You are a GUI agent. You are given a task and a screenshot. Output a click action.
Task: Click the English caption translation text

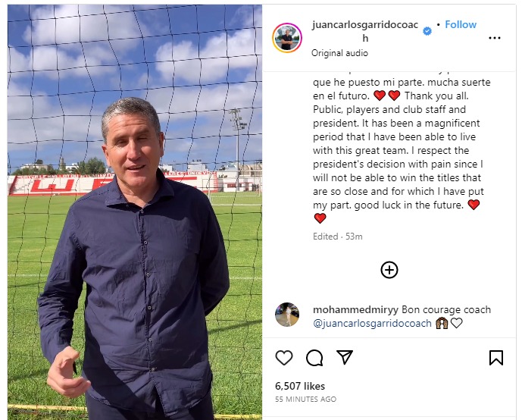pyautogui.click(x=398, y=157)
